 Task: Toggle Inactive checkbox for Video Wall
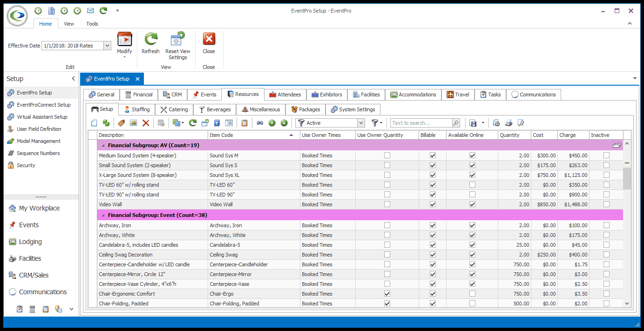pos(606,204)
